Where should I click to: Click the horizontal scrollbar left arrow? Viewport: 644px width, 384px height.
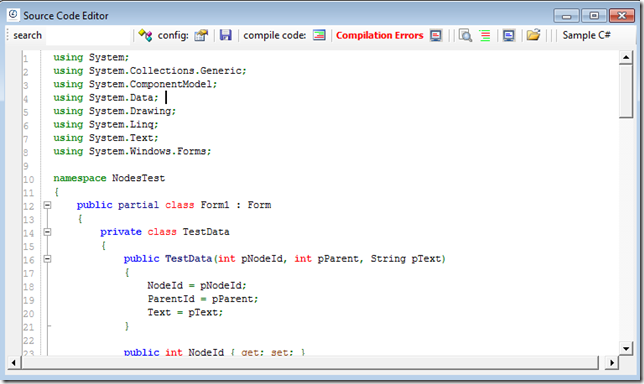14,363
